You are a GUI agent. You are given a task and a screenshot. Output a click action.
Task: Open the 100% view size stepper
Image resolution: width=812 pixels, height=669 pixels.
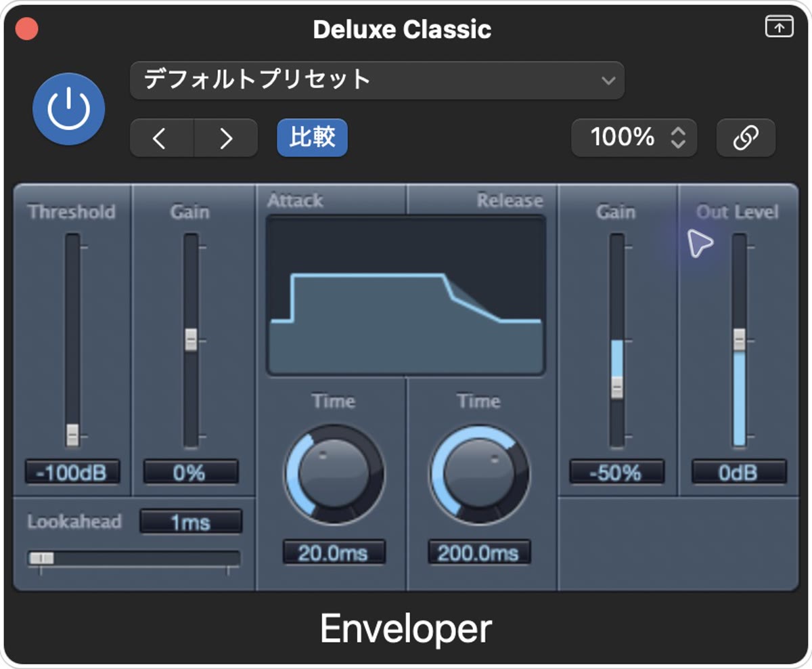coord(634,138)
